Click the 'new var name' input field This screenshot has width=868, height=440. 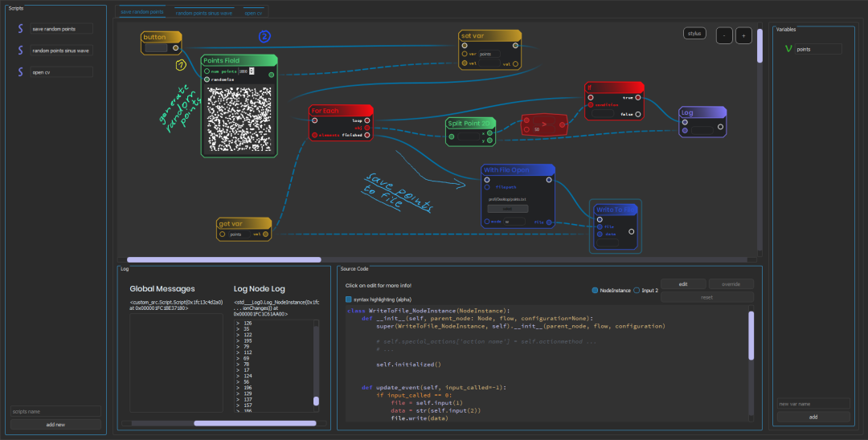(x=813, y=404)
